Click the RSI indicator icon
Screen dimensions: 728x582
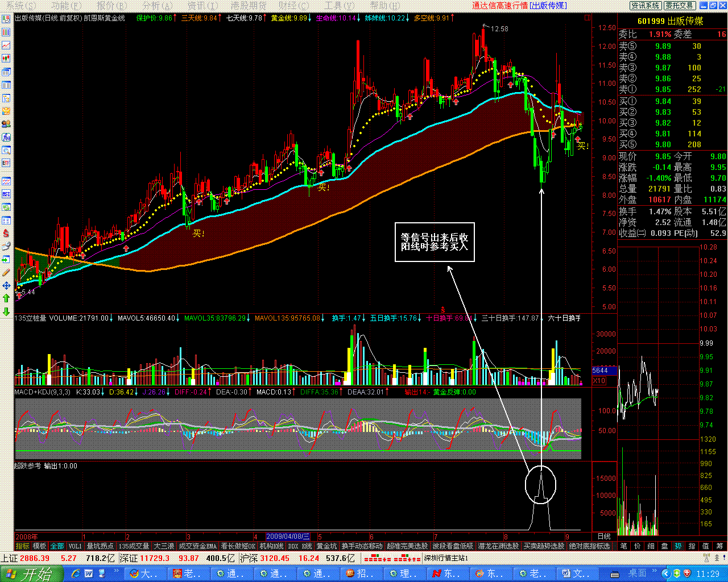coord(6,194)
